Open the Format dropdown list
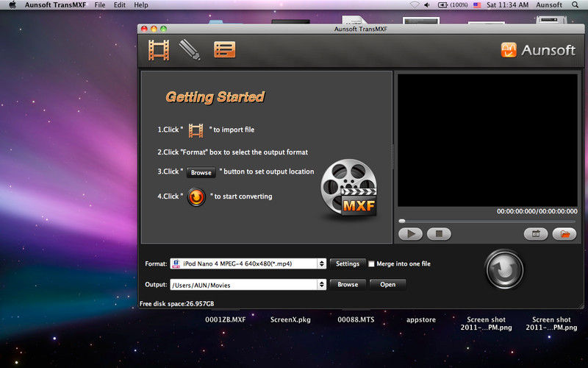The image size is (588, 368). click(321, 263)
